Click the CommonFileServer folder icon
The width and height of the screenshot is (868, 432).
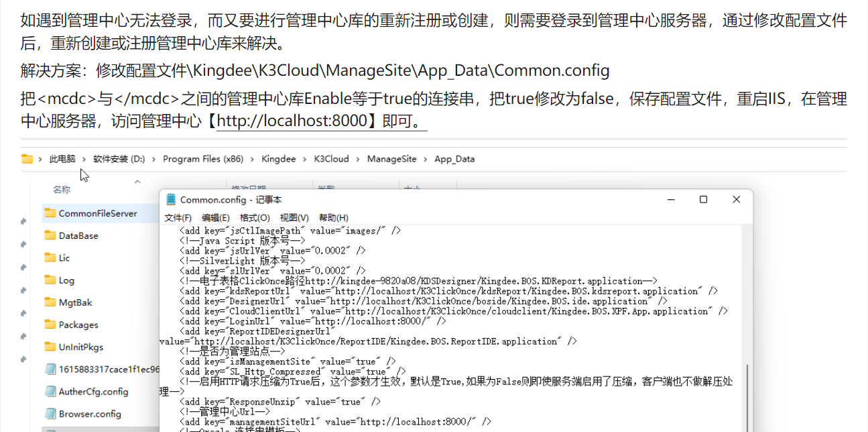tap(50, 213)
